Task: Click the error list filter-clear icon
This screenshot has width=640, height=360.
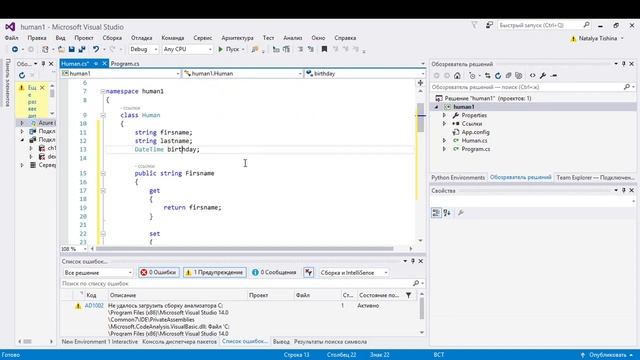Action: (309, 272)
